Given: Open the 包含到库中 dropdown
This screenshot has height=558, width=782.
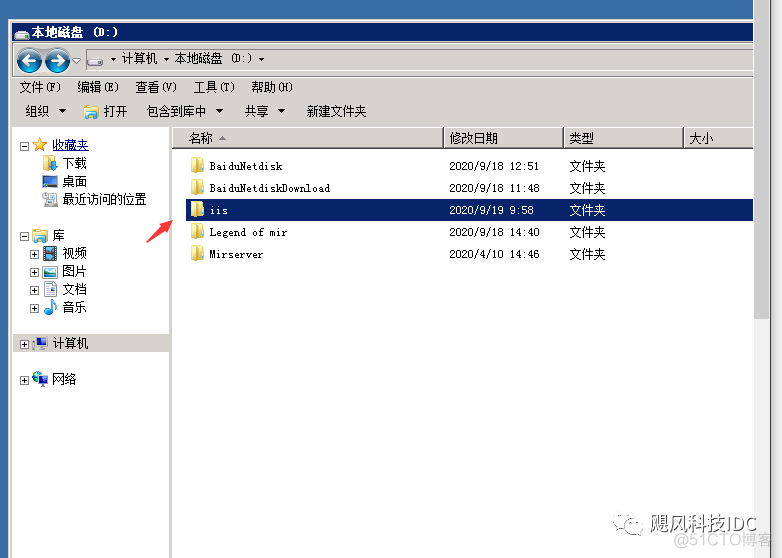Looking at the screenshot, I should pyautogui.click(x=185, y=111).
